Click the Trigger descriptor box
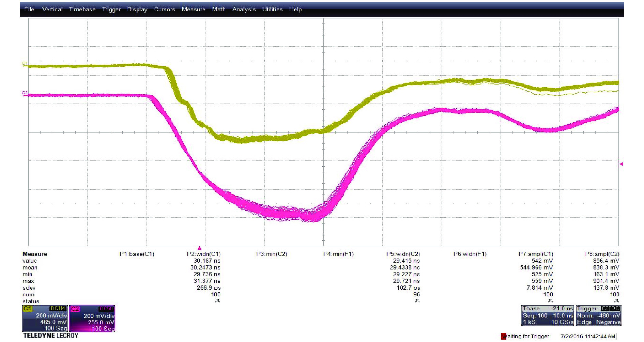Image resolution: width=644 pixels, height=342 pixels. coord(598,315)
